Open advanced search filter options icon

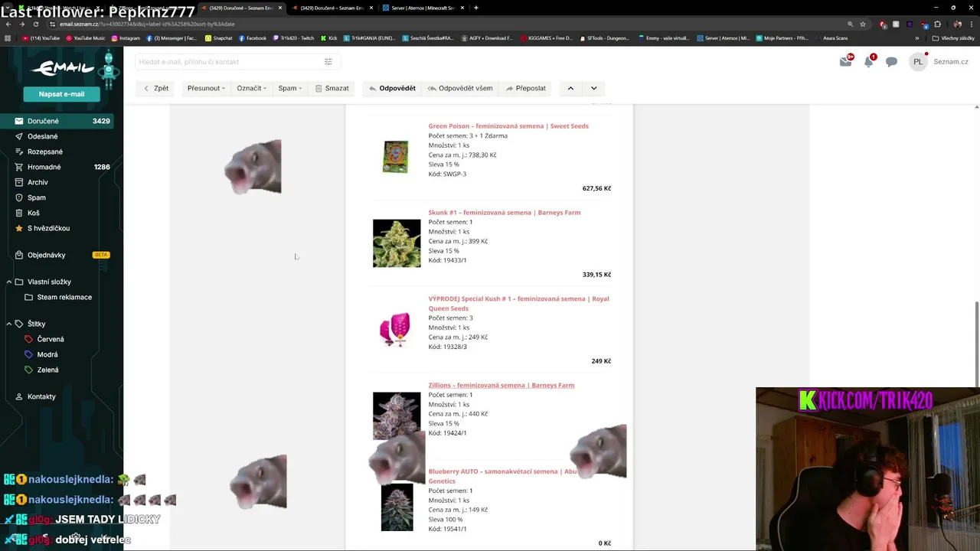coord(328,62)
